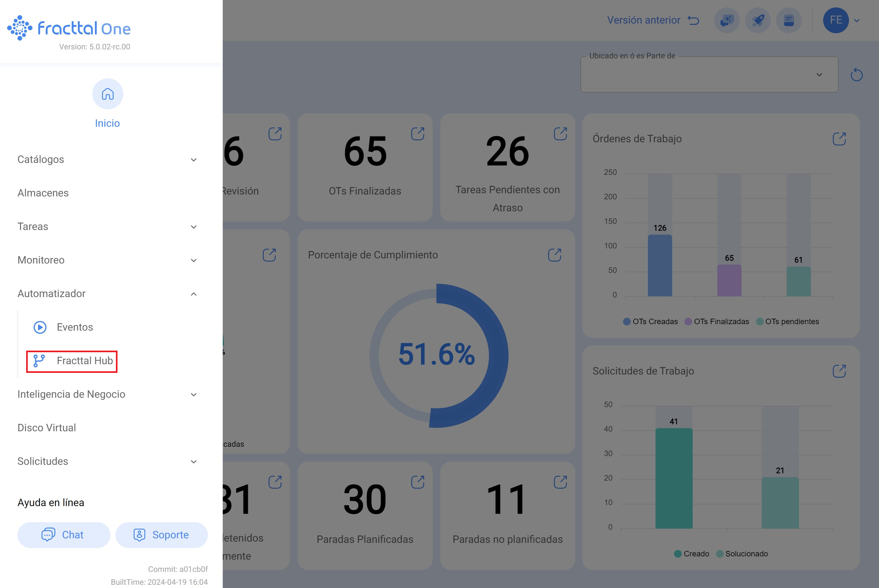Image resolution: width=879 pixels, height=588 pixels.
Task: Toggle OTs Finalizadas legend item
Action: [717, 322]
